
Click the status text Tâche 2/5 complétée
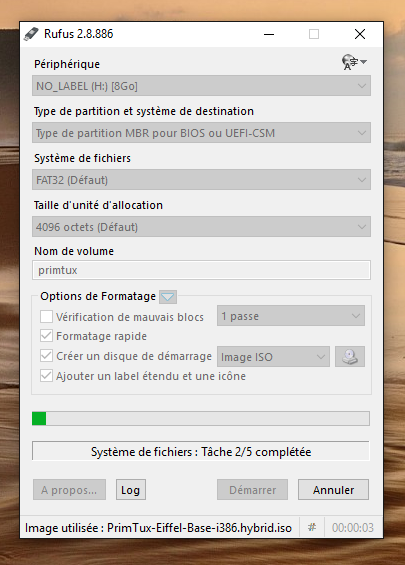click(201, 451)
